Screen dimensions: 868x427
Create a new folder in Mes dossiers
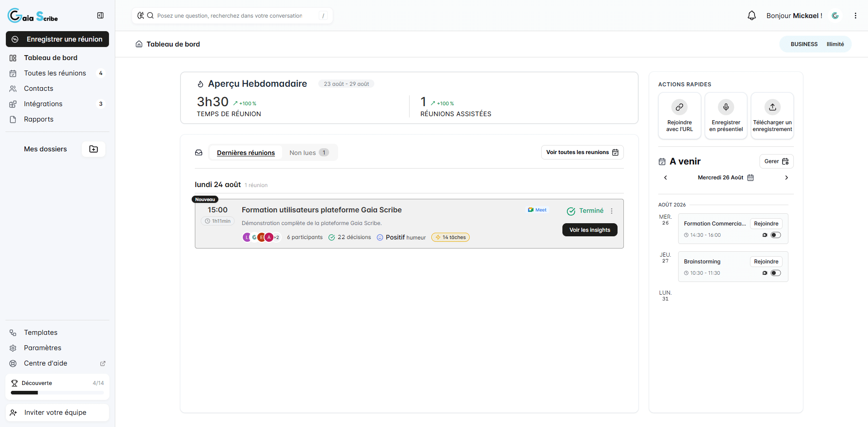[x=94, y=149]
